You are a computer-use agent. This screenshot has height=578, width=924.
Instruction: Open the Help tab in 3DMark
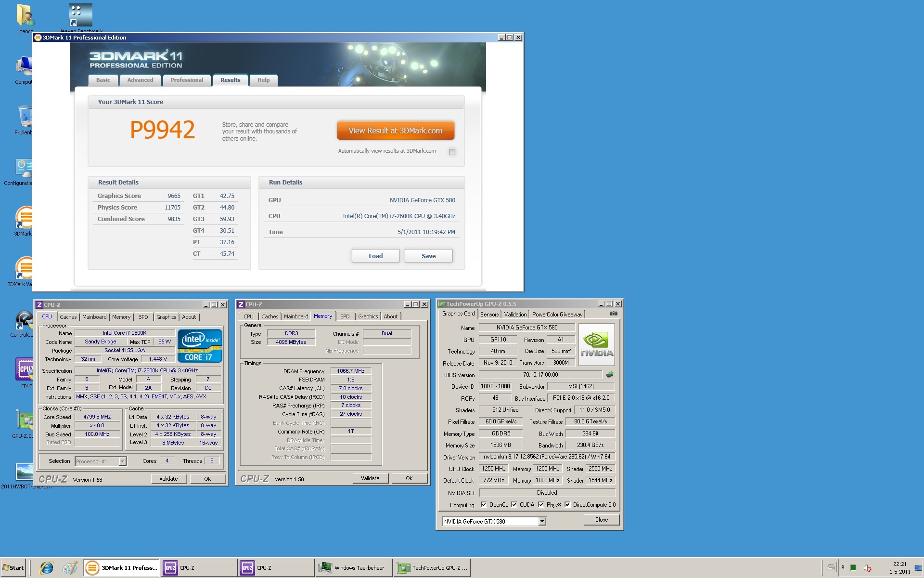[x=263, y=80]
